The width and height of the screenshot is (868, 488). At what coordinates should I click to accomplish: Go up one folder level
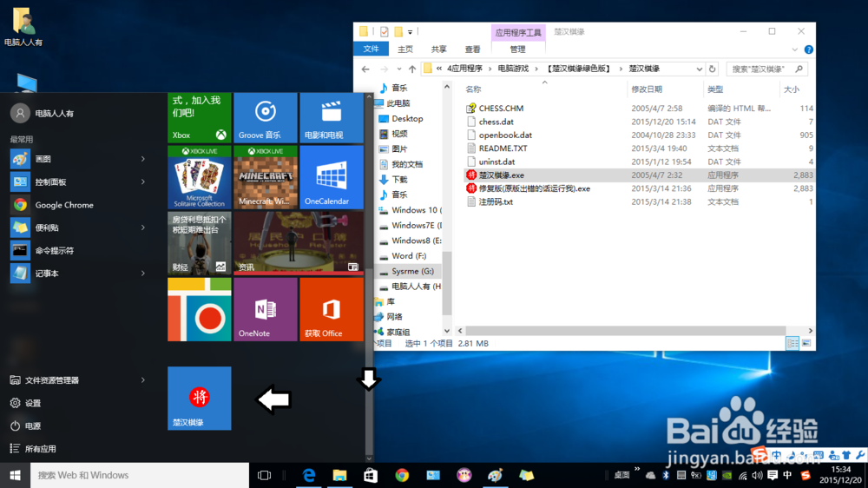411,69
